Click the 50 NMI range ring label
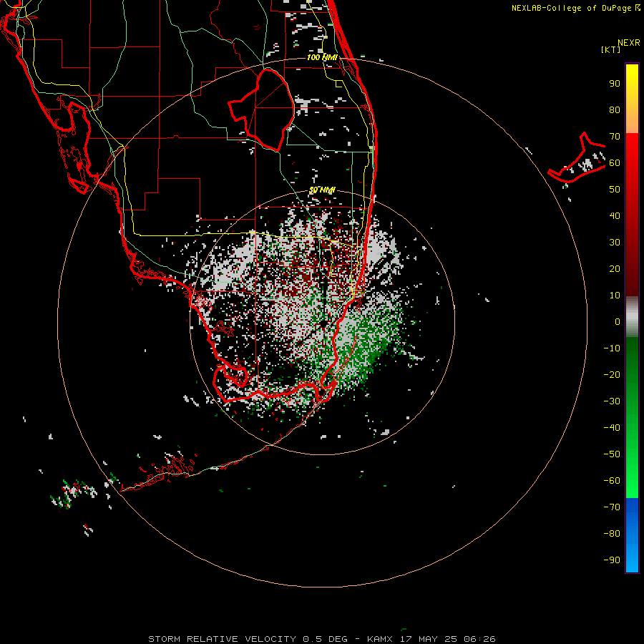The image size is (644, 644). [x=322, y=190]
